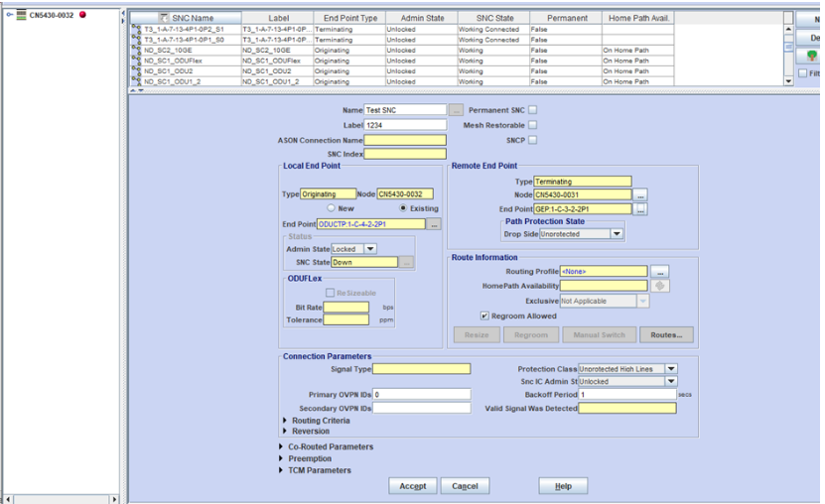
Task: Click into the Name field containing Test SNC
Action: [x=405, y=110]
